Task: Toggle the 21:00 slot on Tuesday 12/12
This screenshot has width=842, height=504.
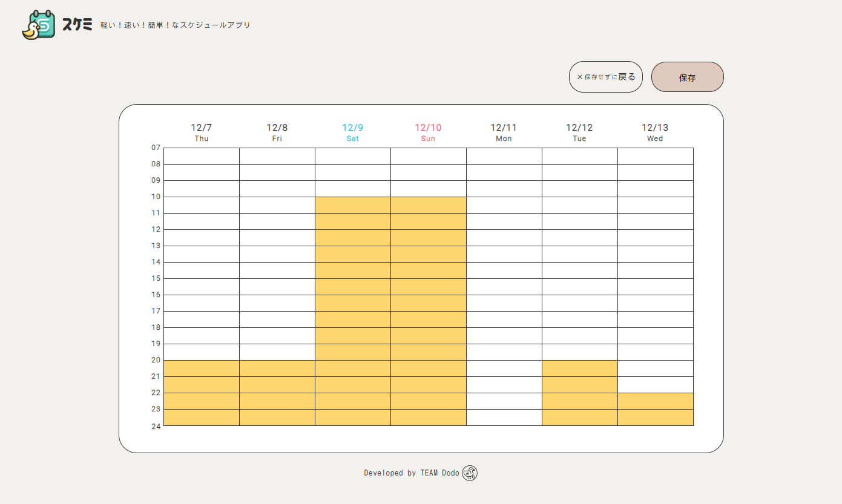Action: [x=579, y=384]
